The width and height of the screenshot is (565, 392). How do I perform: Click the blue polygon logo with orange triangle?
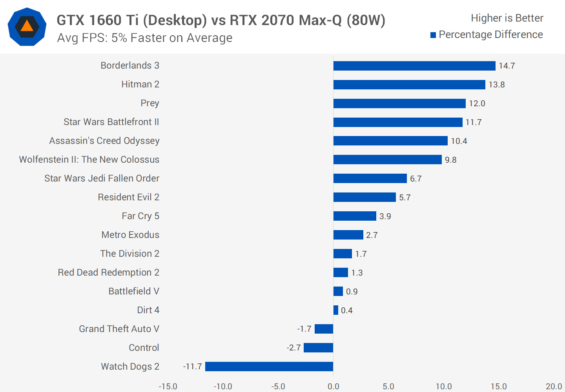point(27,27)
